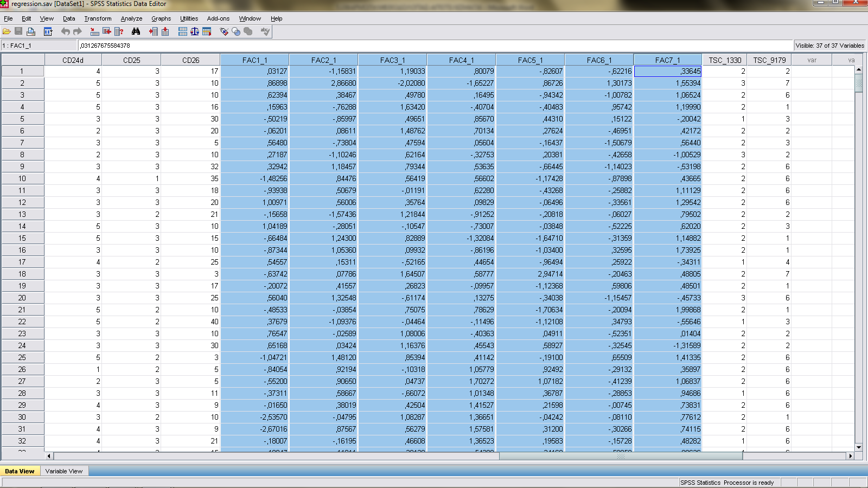The height and width of the screenshot is (488, 868).
Task: Open the Data menu
Action: tap(69, 18)
